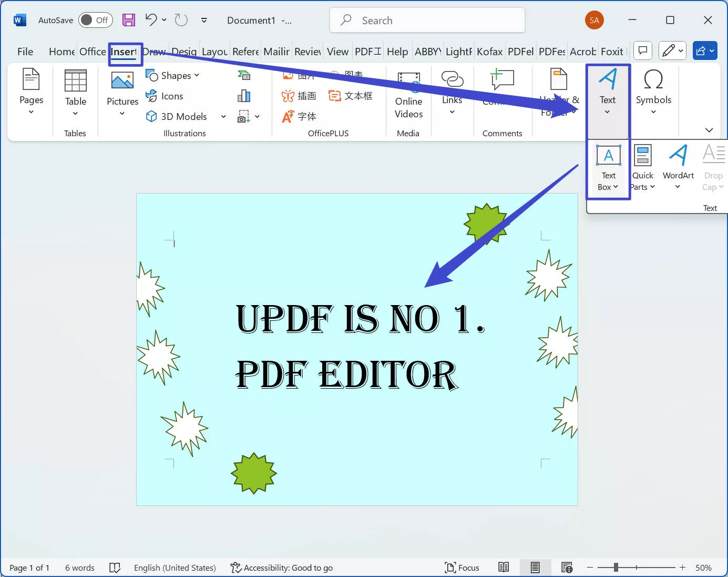Switch to the Home tab
Image resolution: width=728 pixels, height=577 pixels.
pos(62,52)
